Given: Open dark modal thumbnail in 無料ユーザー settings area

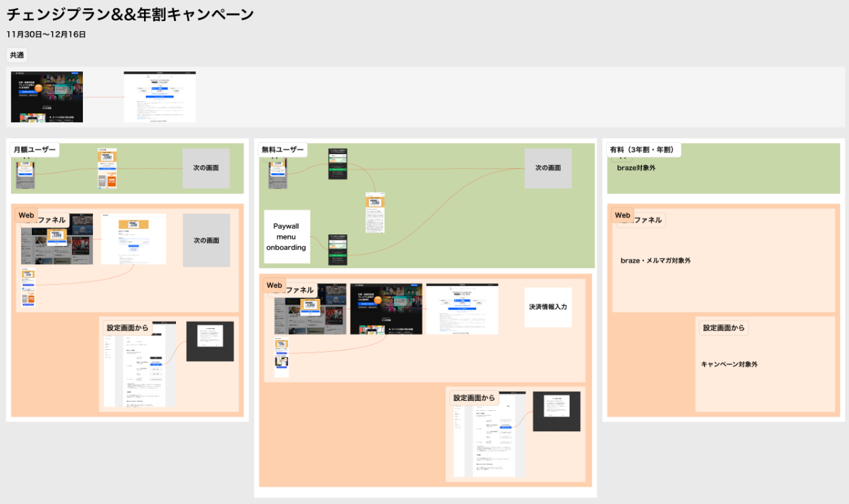Looking at the screenshot, I should pos(556,411).
